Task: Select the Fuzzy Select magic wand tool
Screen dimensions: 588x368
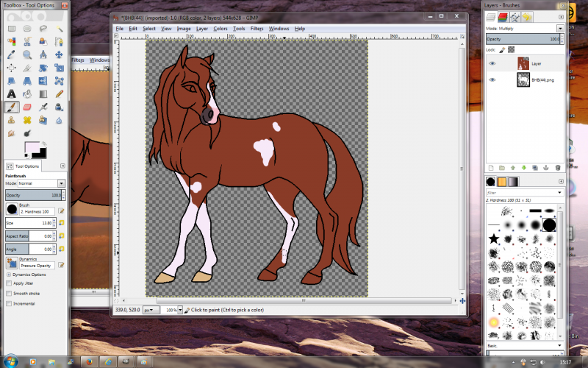Action: point(59,29)
